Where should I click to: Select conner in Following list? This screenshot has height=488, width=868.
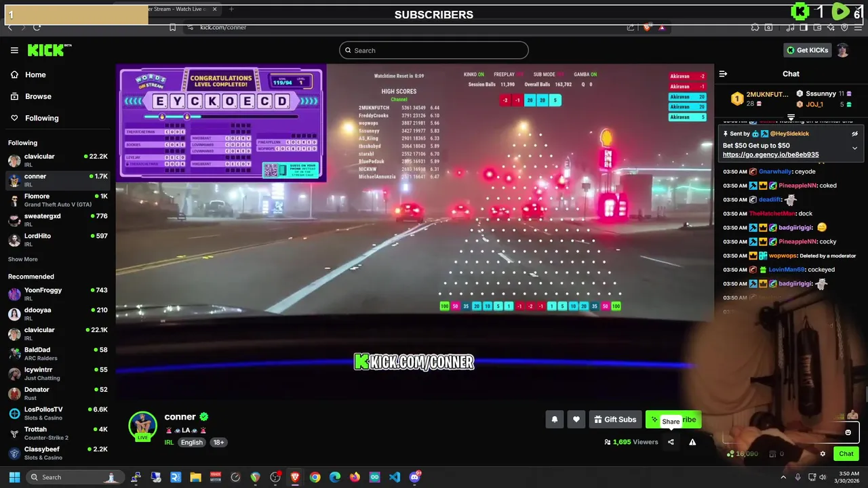click(58, 180)
